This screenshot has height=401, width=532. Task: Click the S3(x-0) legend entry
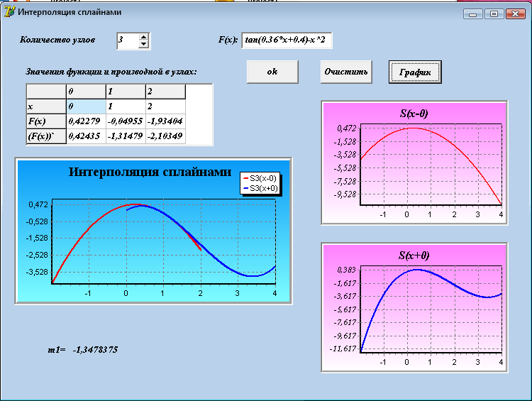[260, 178]
